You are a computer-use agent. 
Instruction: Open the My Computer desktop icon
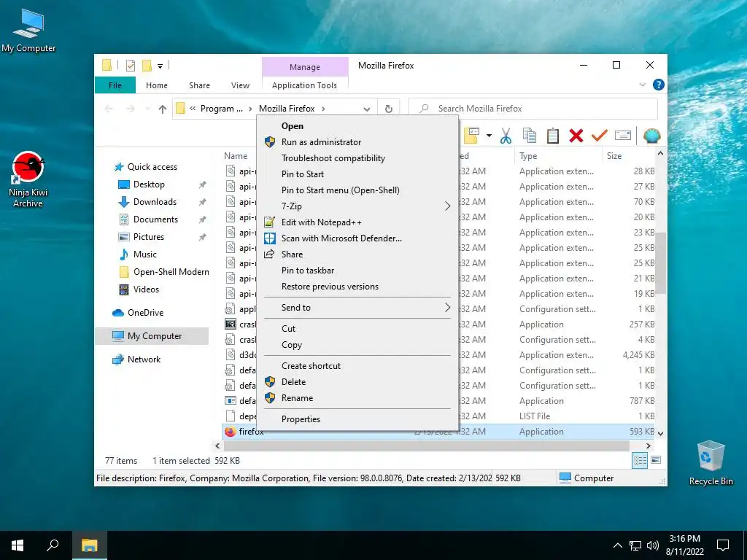coord(28,31)
